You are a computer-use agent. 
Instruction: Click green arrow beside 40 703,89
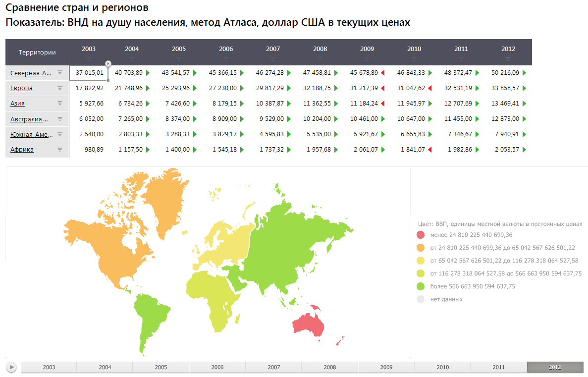coord(148,73)
